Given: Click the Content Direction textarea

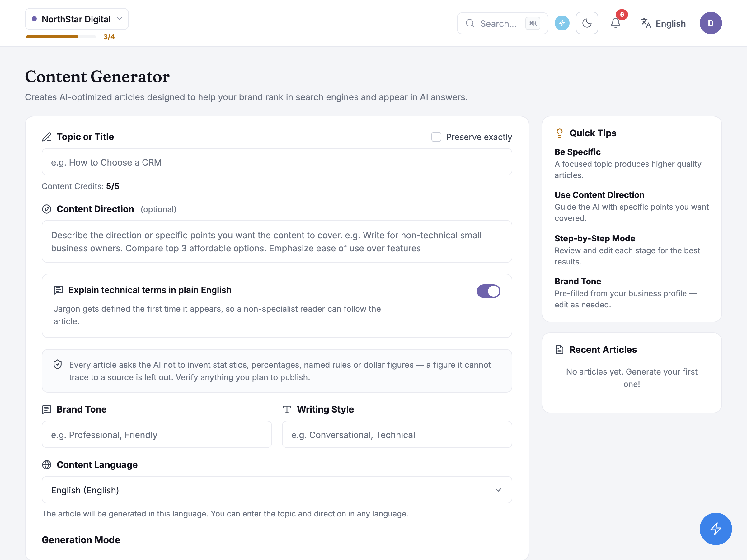Looking at the screenshot, I should click(277, 241).
